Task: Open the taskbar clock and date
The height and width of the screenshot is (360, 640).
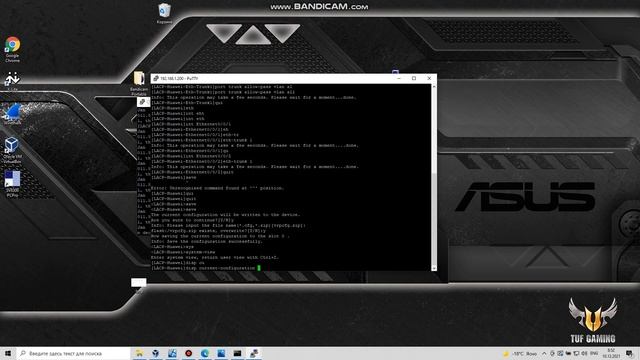Action: coord(611,353)
